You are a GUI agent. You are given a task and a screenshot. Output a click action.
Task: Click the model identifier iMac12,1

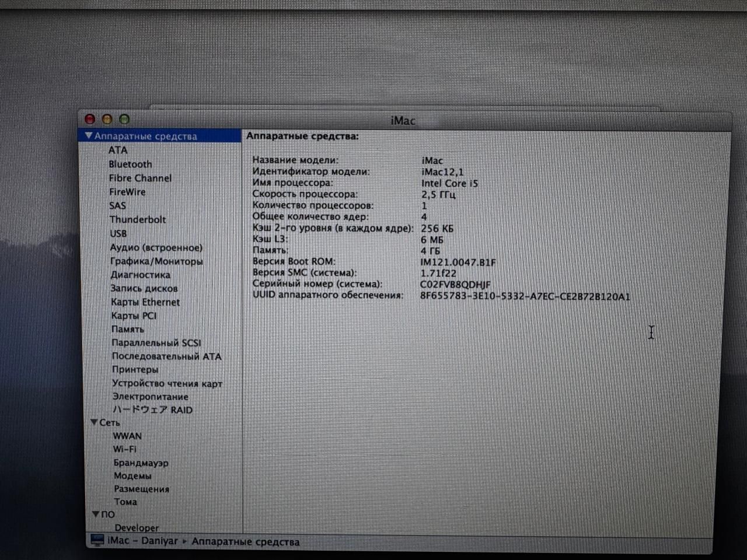(442, 172)
